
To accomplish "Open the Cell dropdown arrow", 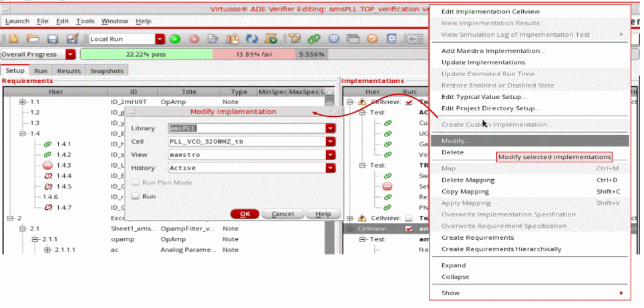I will [x=331, y=142].
